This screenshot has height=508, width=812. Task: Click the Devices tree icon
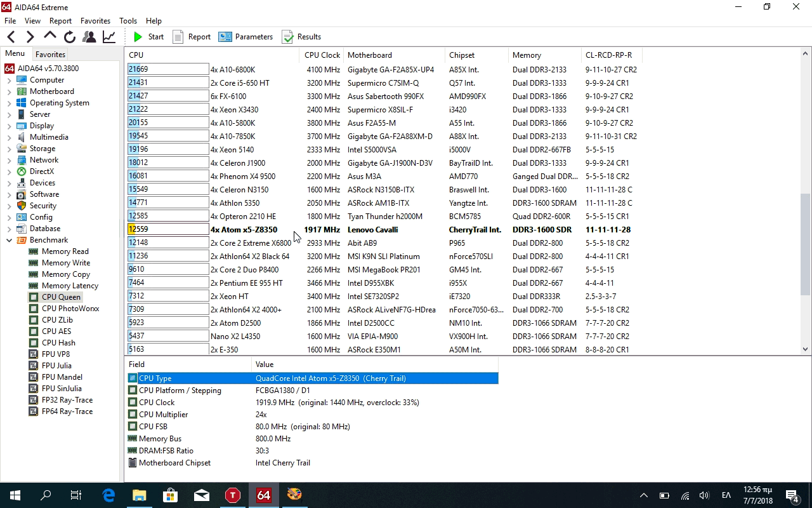click(22, 183)
